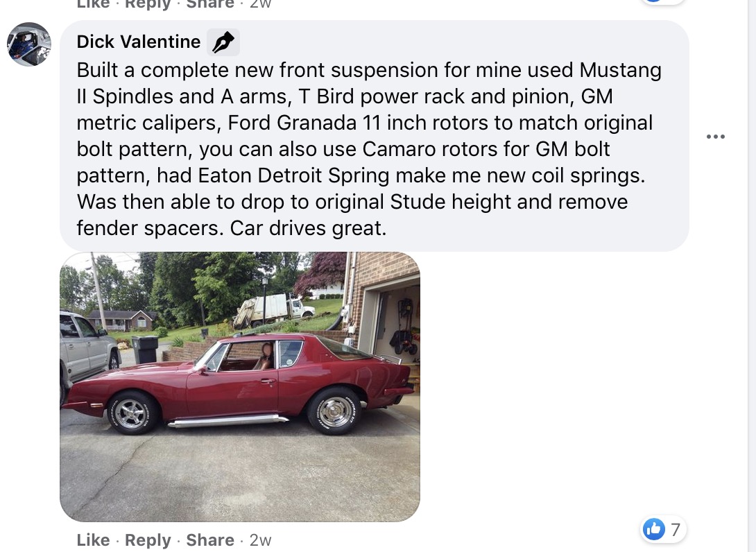View the 7 reactions count
This screenshot has height=552, width=756.
click(675, 530)
